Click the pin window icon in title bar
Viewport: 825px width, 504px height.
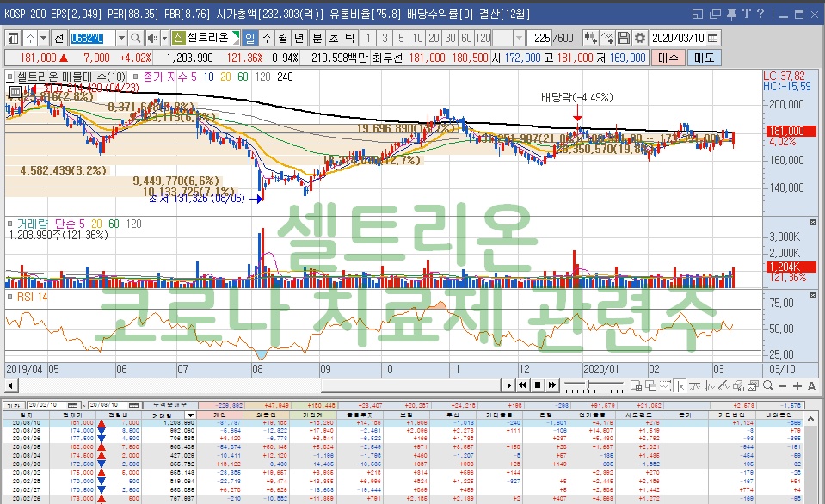pos(731,15)
